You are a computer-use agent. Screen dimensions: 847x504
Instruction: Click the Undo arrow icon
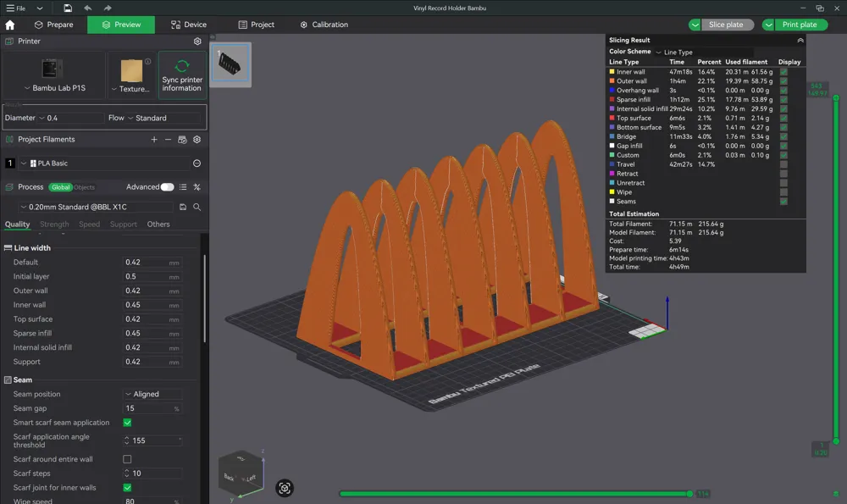(x=87, y=8)
